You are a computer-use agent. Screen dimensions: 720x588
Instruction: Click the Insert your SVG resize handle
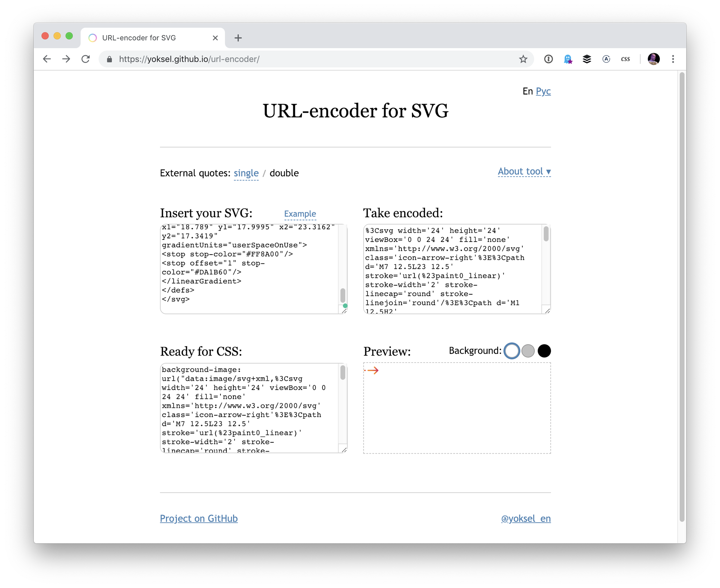(x=344, y=311)
